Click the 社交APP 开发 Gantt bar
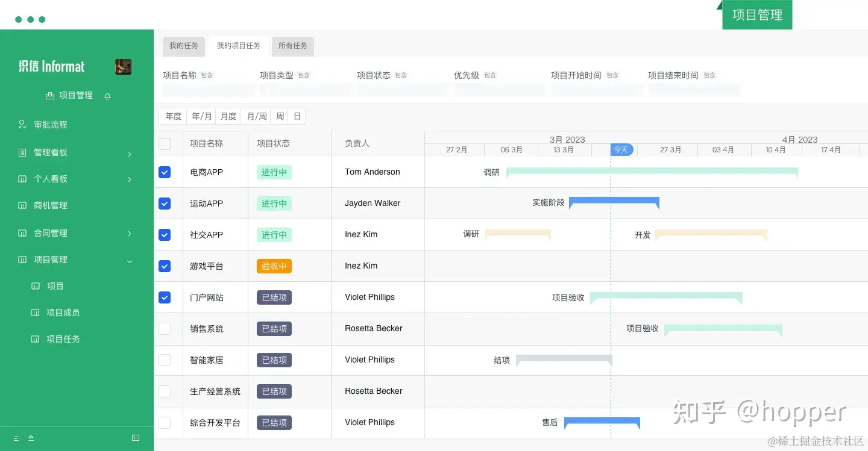 click(711, 235)
